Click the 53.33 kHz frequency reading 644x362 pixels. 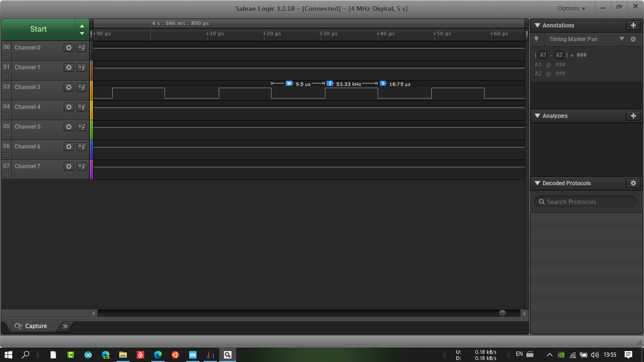point(348,84)
